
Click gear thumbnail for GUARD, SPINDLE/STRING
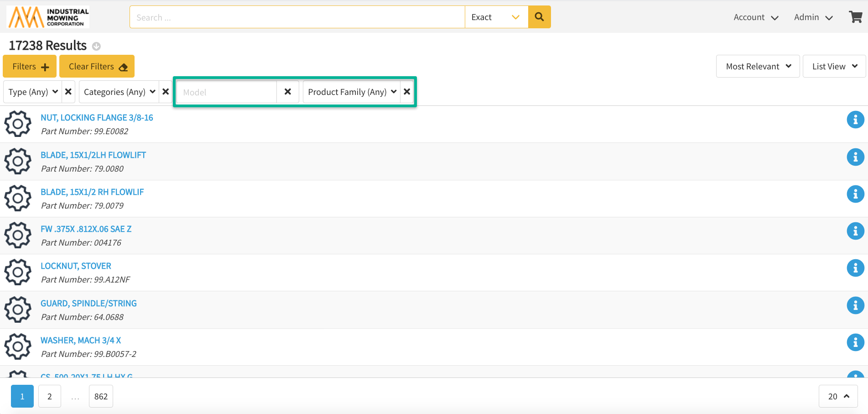point(18,309)
